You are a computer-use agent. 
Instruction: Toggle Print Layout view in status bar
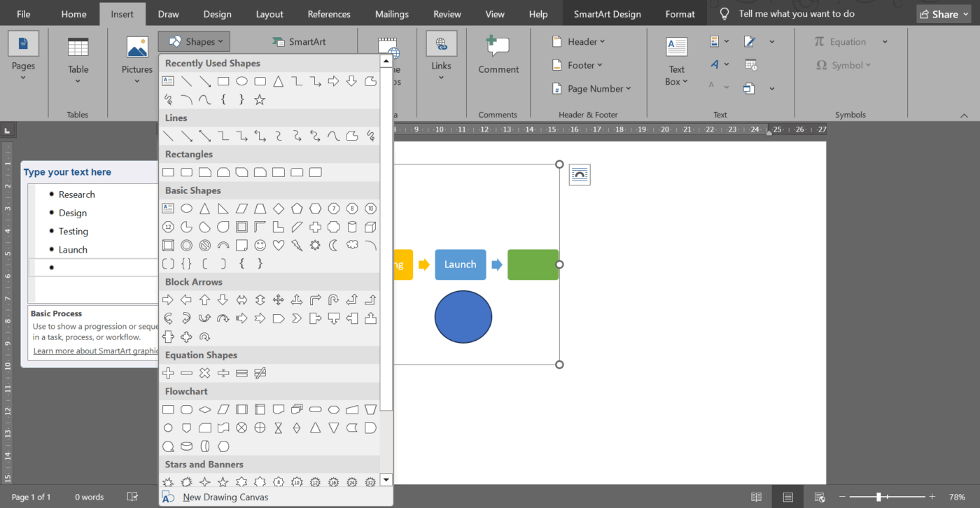coord(787,496)
